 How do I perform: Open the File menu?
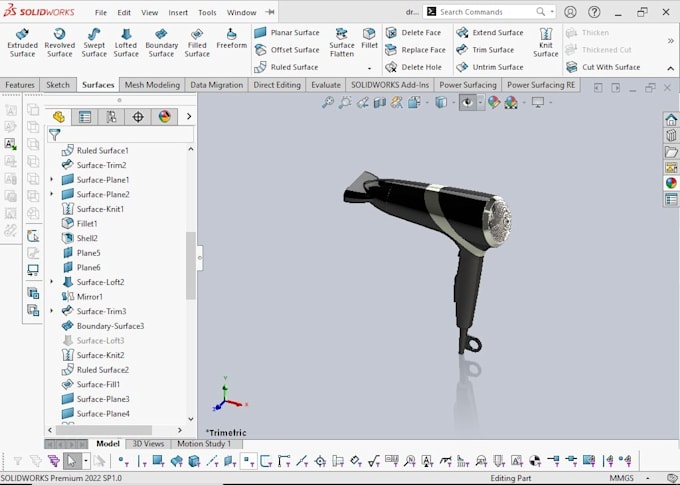pos(101,13)
